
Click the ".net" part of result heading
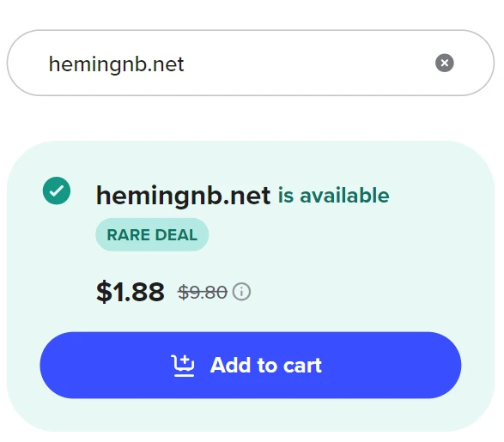click(x=246, y=196)
